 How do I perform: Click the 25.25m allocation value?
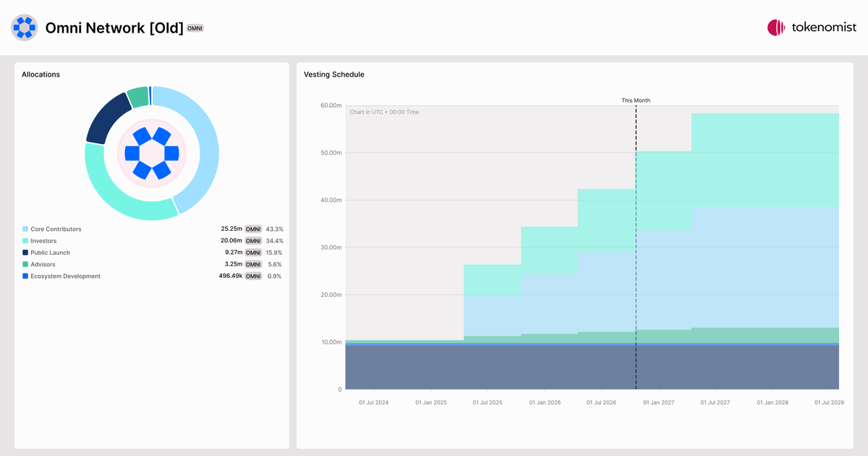pyautogui.click(x=231, y=229)
